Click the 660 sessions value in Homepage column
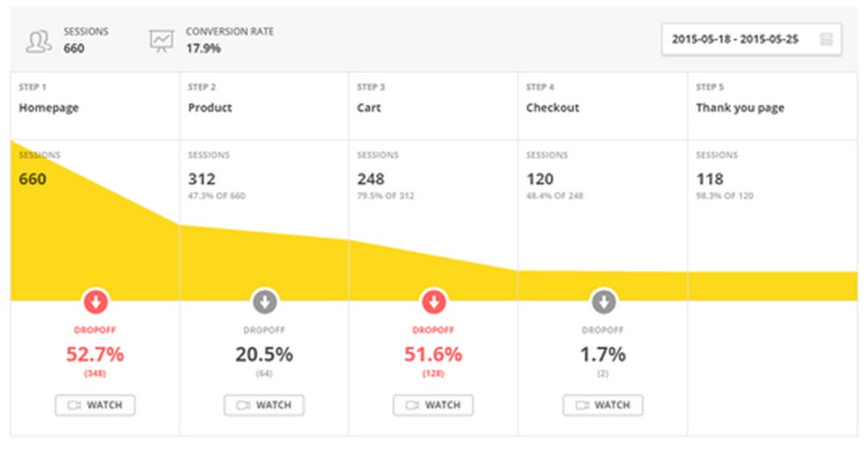The height and width of the screenshot is (462, 868). click(32, 179)
